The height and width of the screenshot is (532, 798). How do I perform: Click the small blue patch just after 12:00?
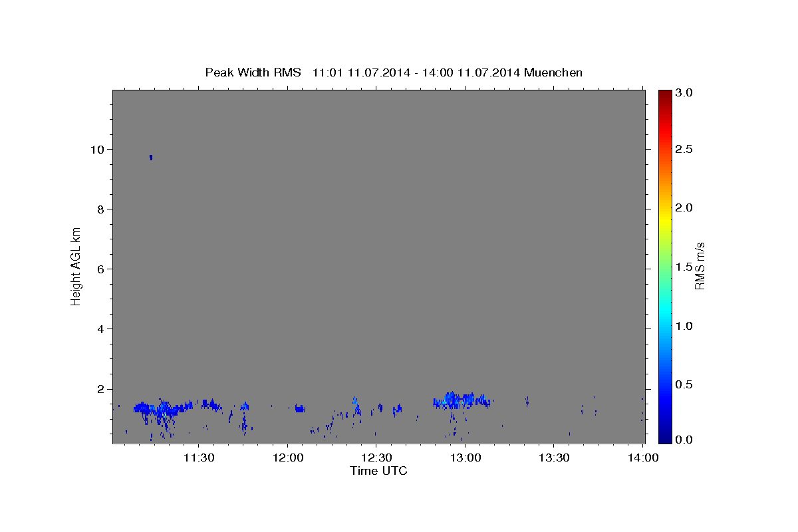pos(299,408)
